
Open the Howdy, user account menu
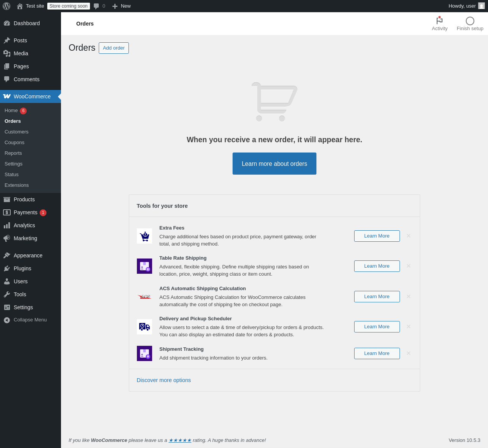coord(467,6)
